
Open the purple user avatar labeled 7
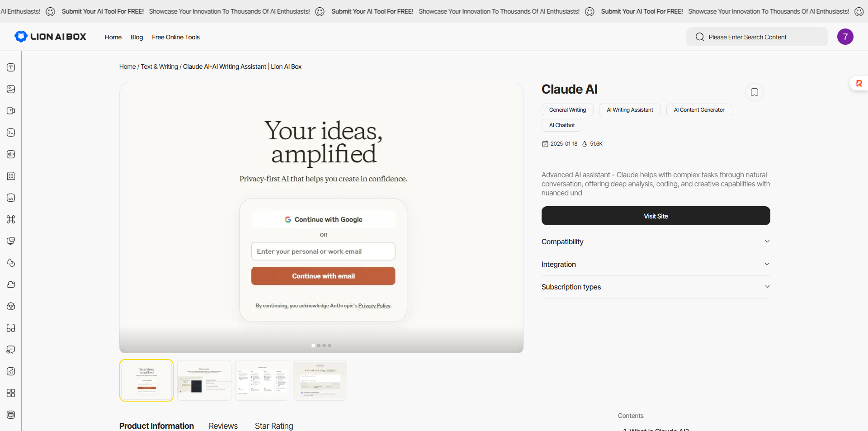click(x=845, y=37)
